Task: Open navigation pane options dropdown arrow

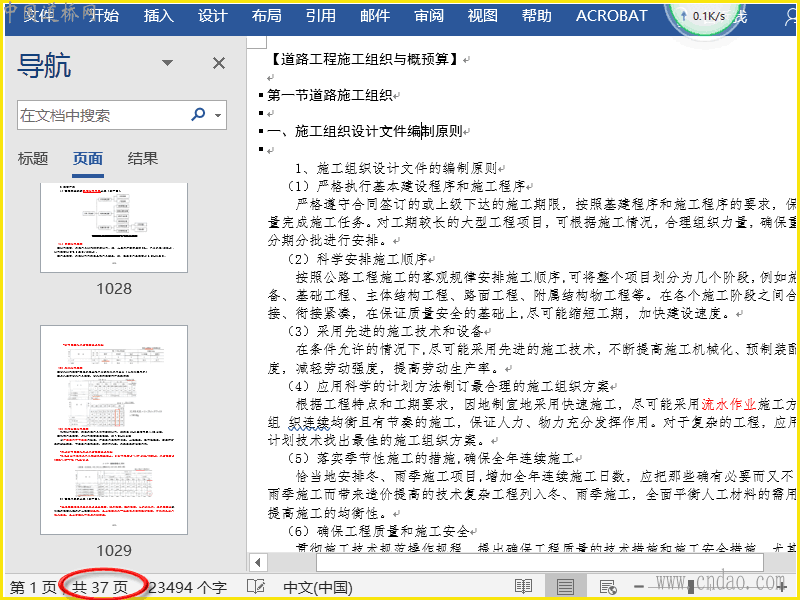Action: click(167, 63)
